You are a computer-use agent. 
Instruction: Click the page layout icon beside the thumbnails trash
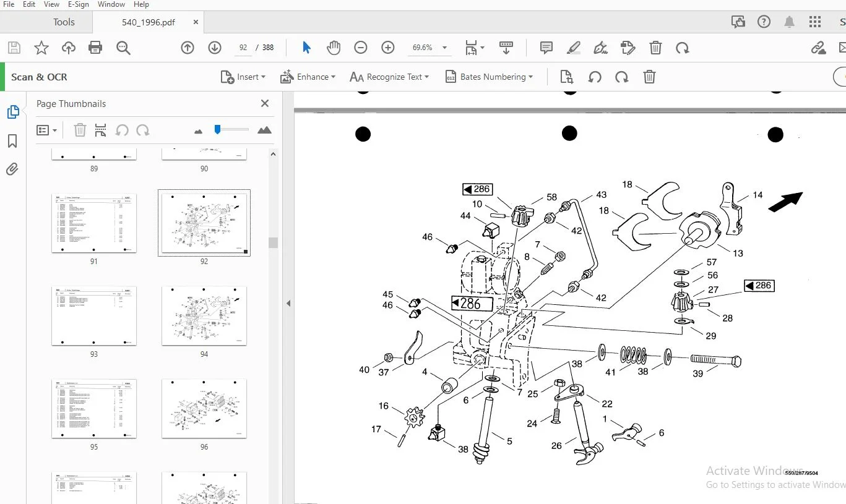100,130
